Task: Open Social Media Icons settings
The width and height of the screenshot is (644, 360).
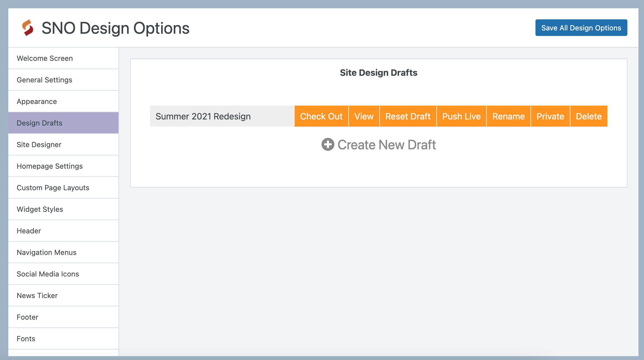Action: coord(63,274)
